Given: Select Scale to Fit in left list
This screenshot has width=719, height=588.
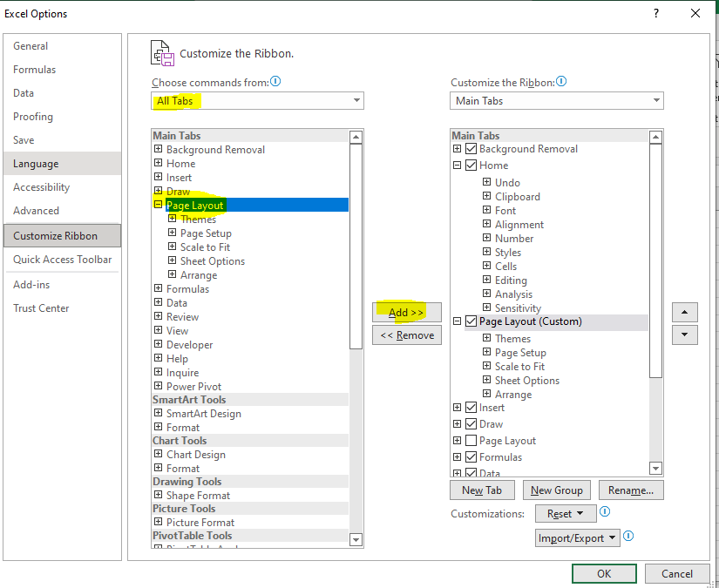Looking at the screenshot, I should [x=205, y=247].
